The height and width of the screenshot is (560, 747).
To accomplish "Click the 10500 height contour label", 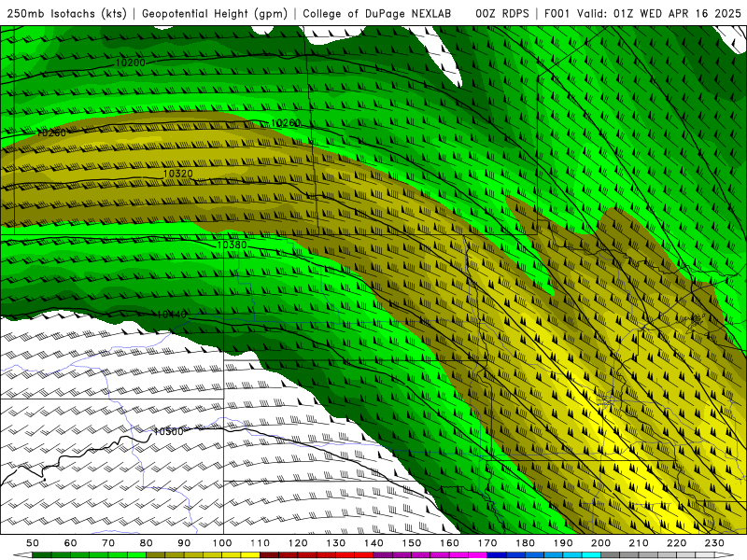I will pos(168,431).
